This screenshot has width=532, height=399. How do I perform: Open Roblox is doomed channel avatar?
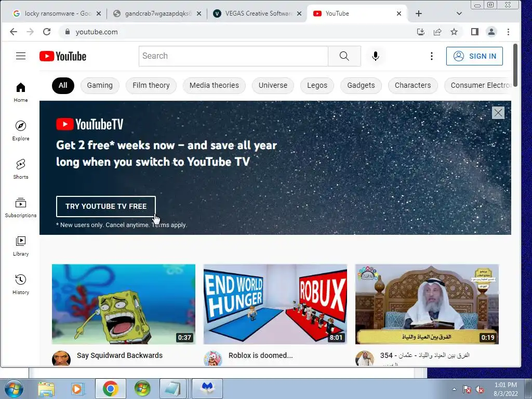point(212,358)
